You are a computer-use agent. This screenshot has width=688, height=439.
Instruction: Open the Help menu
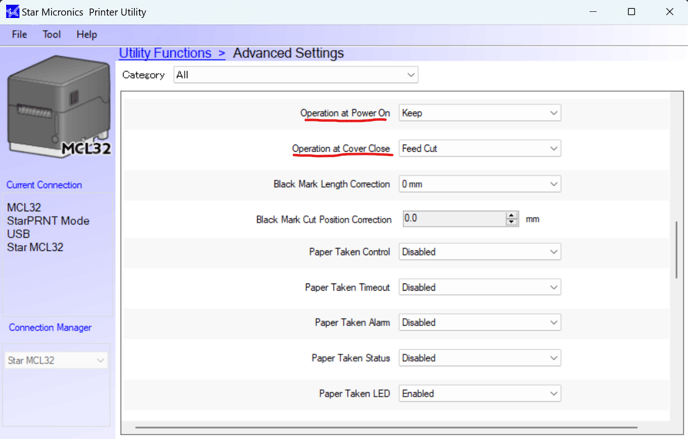[87, 34]
